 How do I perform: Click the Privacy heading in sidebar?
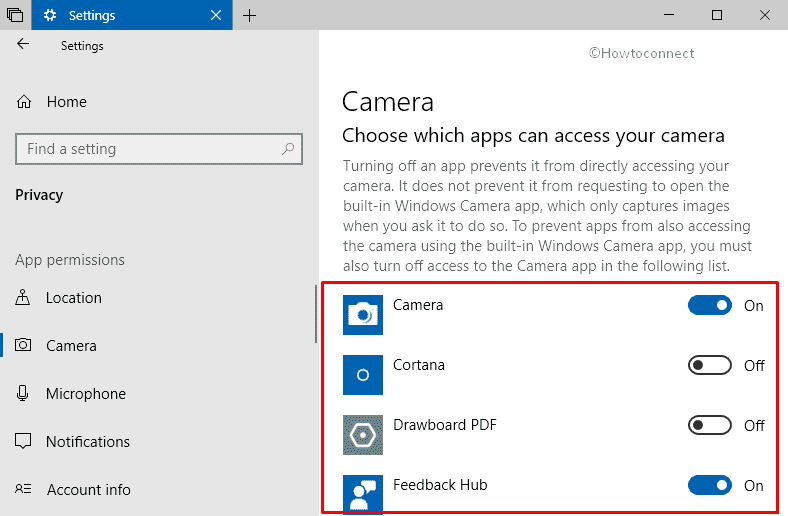39,195
